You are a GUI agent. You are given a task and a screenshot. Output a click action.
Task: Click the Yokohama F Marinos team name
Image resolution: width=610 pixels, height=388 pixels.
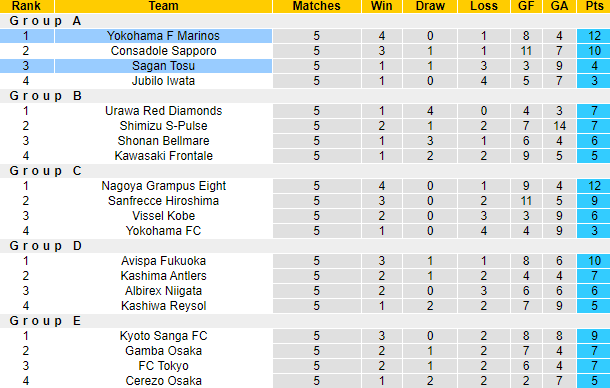[x=163, y=36]
